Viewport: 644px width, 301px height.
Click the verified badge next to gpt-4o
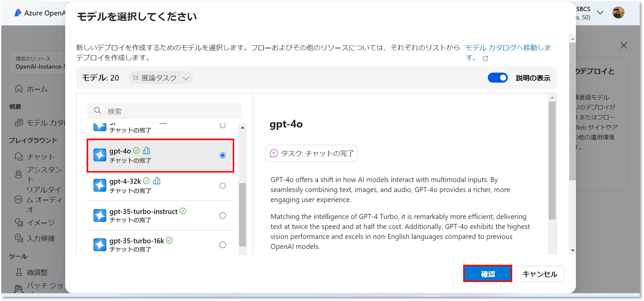point(136,150)
